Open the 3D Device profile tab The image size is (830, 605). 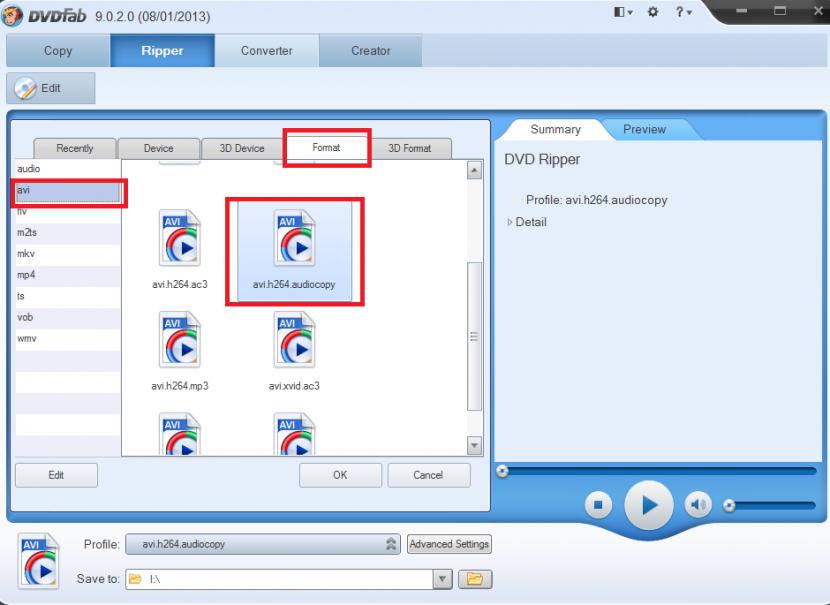[x=242, y=148]
